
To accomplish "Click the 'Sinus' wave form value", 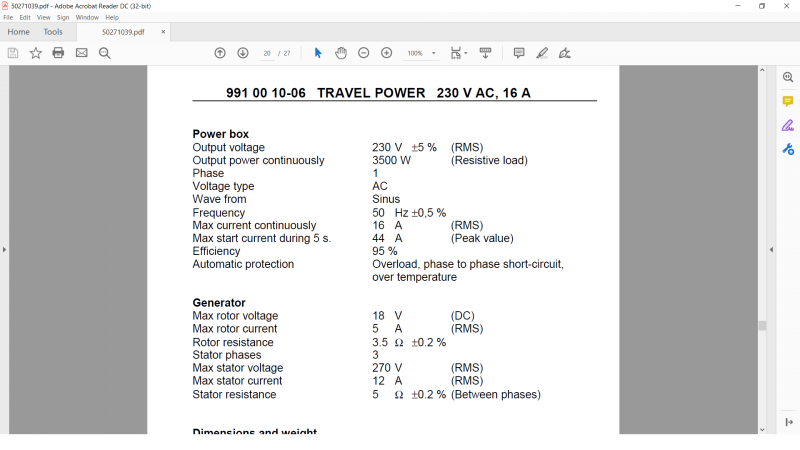I will (386, 199).
